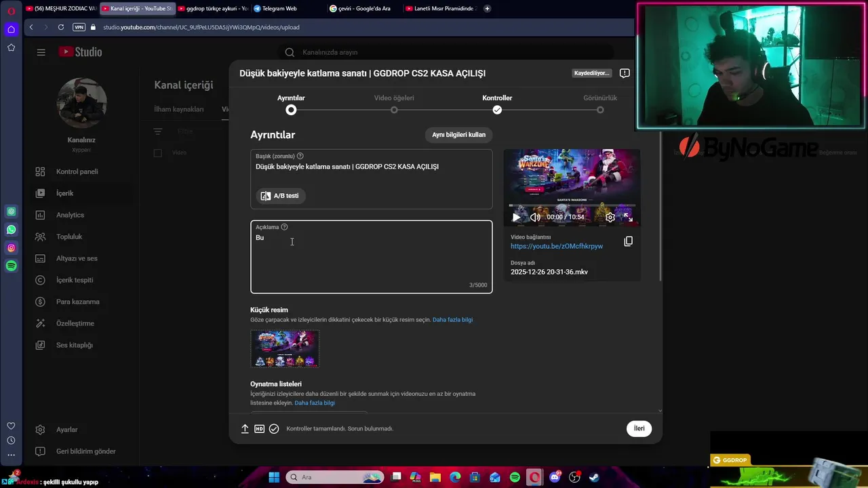Viewport: 868px width, 488px height.
Task: Open Topluluk in the sidebar
Action: pyautogui.click(x=69, y=237)
